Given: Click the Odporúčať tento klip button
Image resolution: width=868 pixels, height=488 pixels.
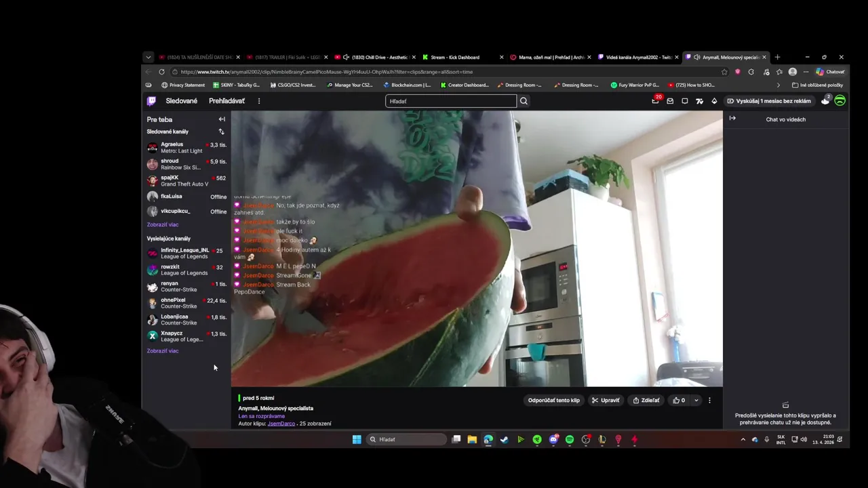Looking at the screenshot, I should pyautogui.click(x=554, y=401).
